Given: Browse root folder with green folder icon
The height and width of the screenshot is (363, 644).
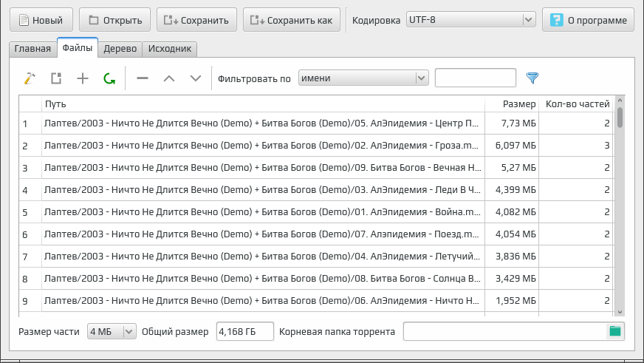Looking at the screenshot, I should pyautogui.click(x=615, y=331).
